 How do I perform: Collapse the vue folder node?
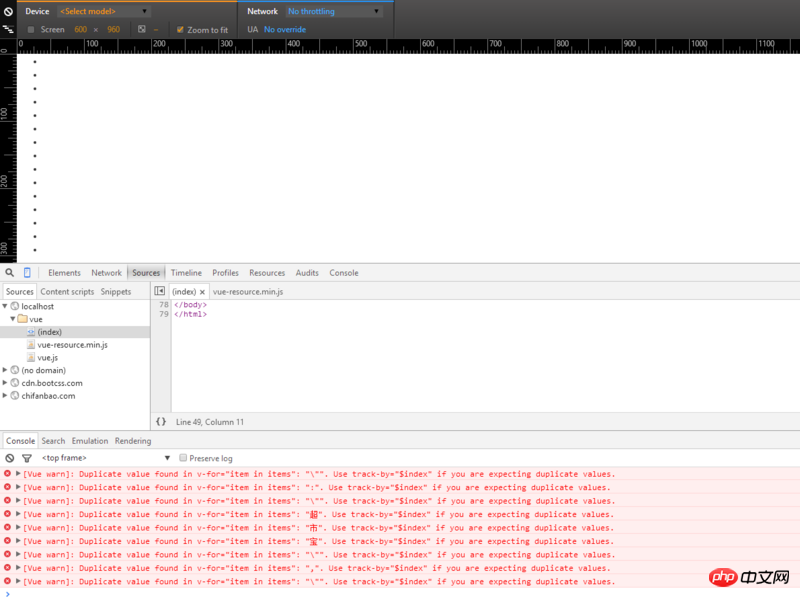(x=13, y=318)
